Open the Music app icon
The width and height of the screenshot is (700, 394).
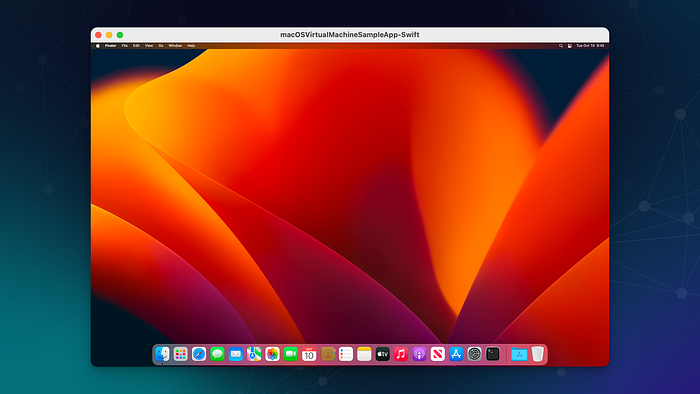coord(401,354)
